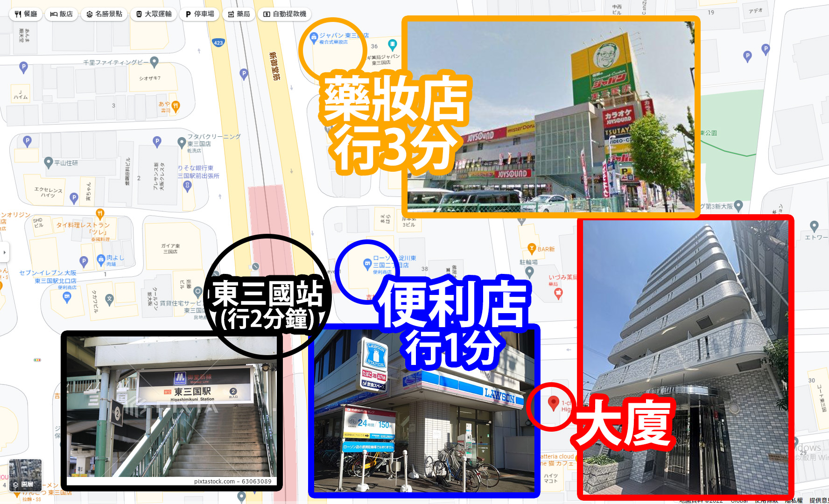The height and width of the screenshot is (504, 829).
Task: Open the 圖層 layers thumbnail
Action: [25, 475]
